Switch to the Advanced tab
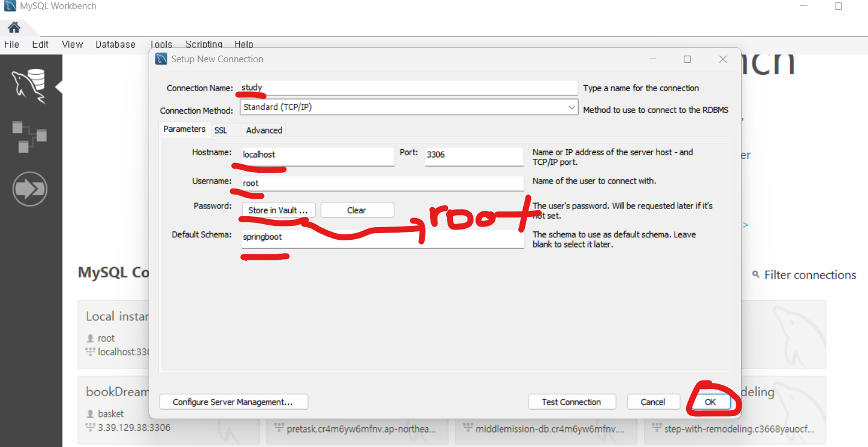This screenshot has width=868, height=447. [x=264, y=130]
